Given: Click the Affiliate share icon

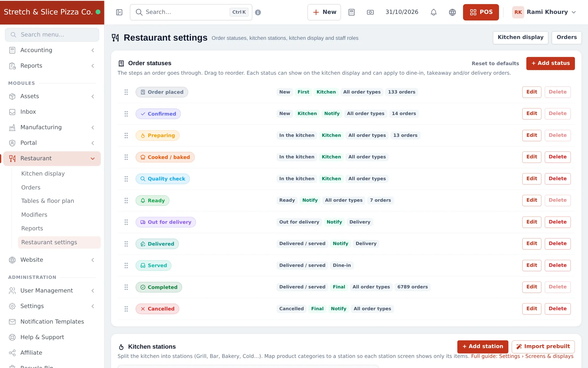Looking at the screenshot, I should point(12,353).
